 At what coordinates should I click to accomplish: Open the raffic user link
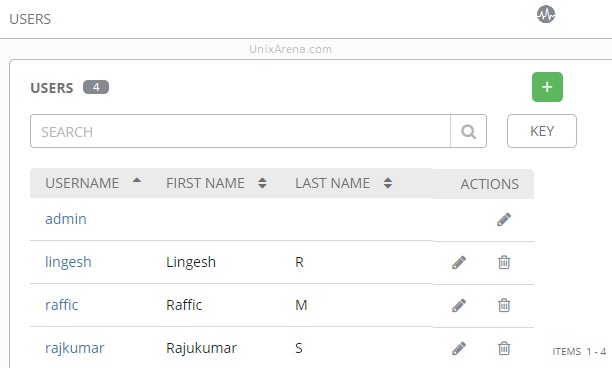62,305
